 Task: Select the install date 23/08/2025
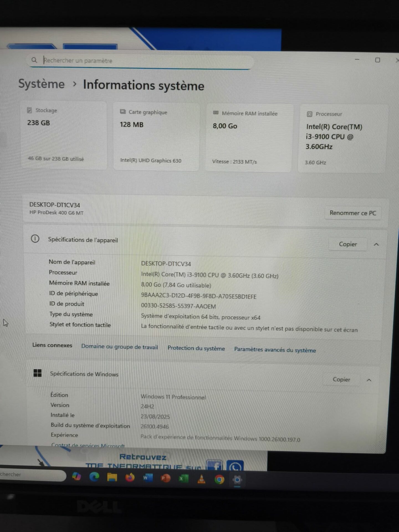click(x=155, y=416)
